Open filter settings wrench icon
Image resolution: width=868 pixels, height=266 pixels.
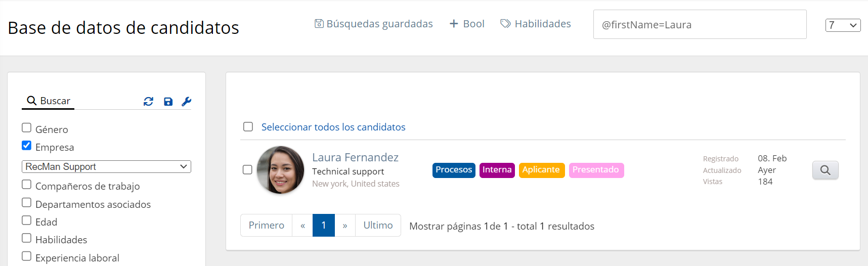[186, 102]
